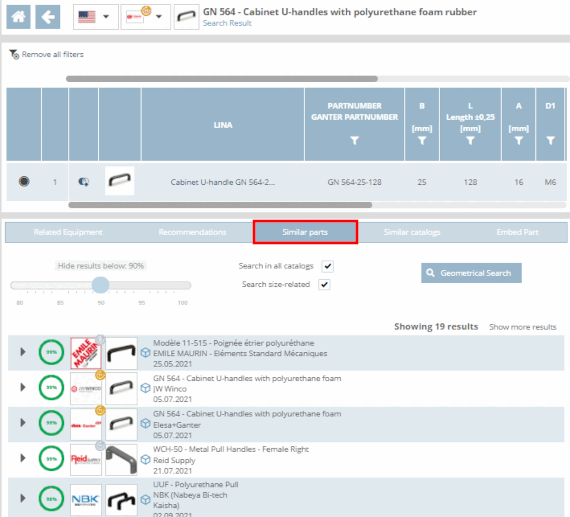Image resolution: width=570 pixels, height=517 pixels.
Task: Click the Showing 19 results label
Action: [436, 326]
